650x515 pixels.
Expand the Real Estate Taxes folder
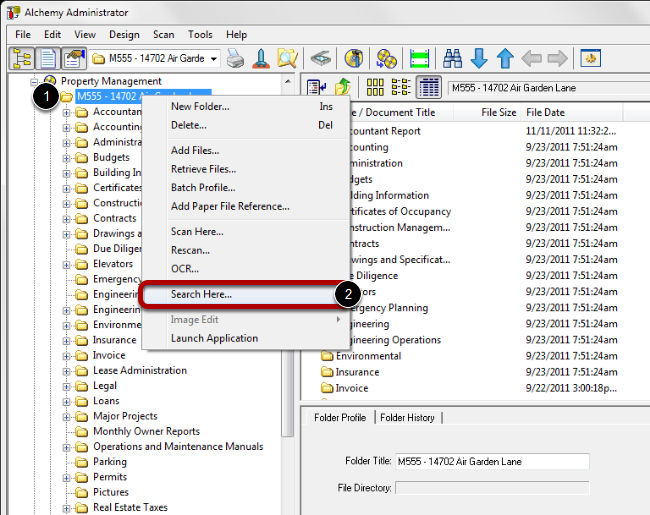coord(66,508)
